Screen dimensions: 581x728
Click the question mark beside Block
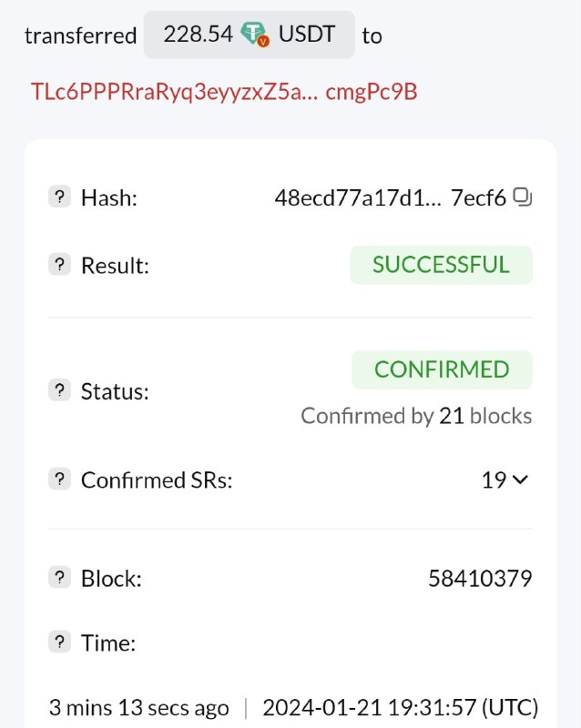(59, 577)
